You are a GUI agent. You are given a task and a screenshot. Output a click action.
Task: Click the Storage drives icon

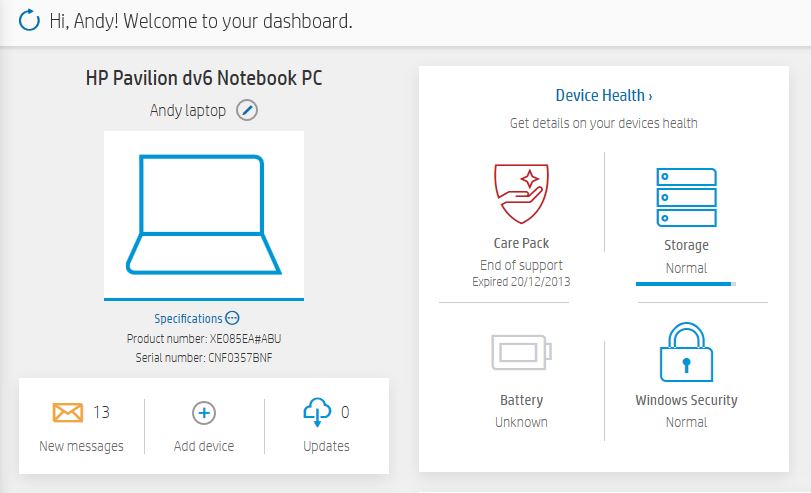click(686, 197)
